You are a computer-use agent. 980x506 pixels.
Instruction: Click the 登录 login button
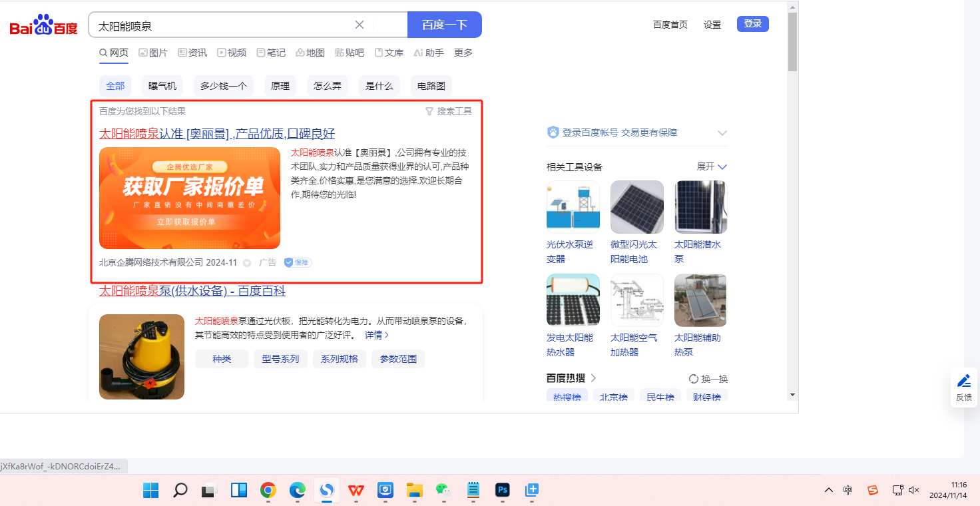[x=753, y=24]
